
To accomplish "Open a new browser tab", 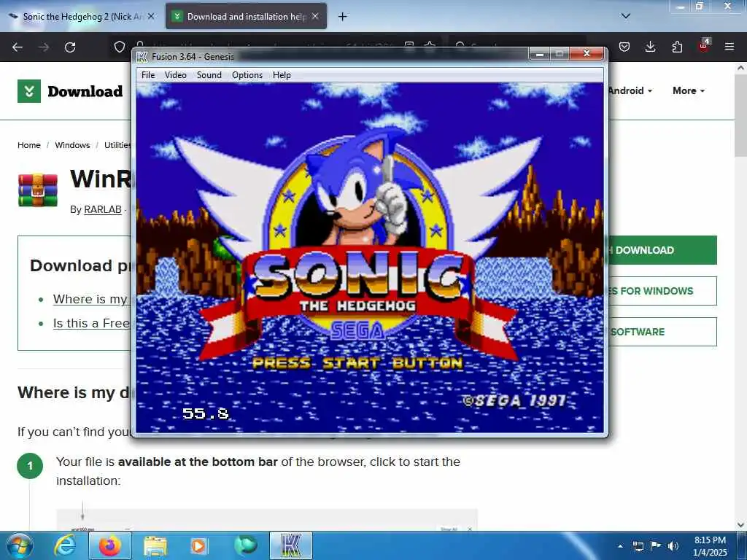I will 342,17.
